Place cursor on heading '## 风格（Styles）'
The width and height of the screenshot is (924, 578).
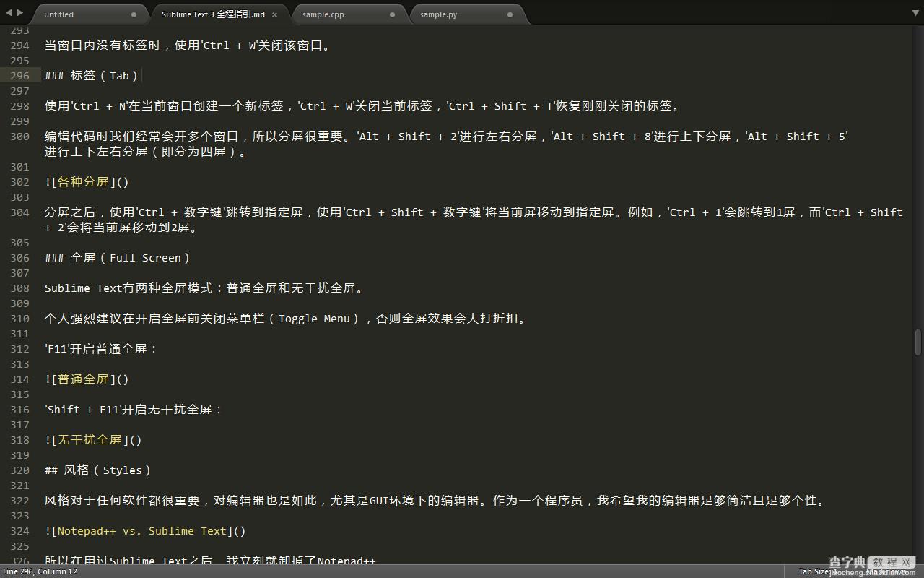click(x=97, y=470)
